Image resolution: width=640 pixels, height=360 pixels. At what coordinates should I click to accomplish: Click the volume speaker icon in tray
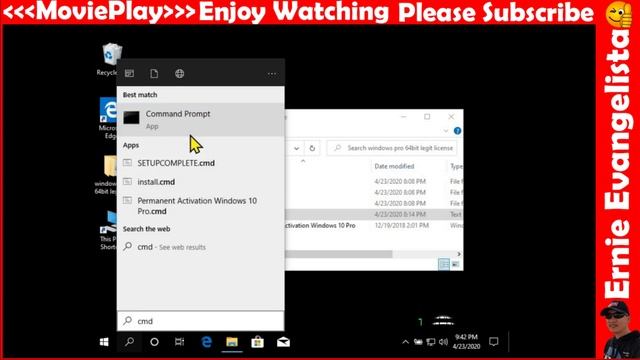pyautogui.click(x=443, y=342)
